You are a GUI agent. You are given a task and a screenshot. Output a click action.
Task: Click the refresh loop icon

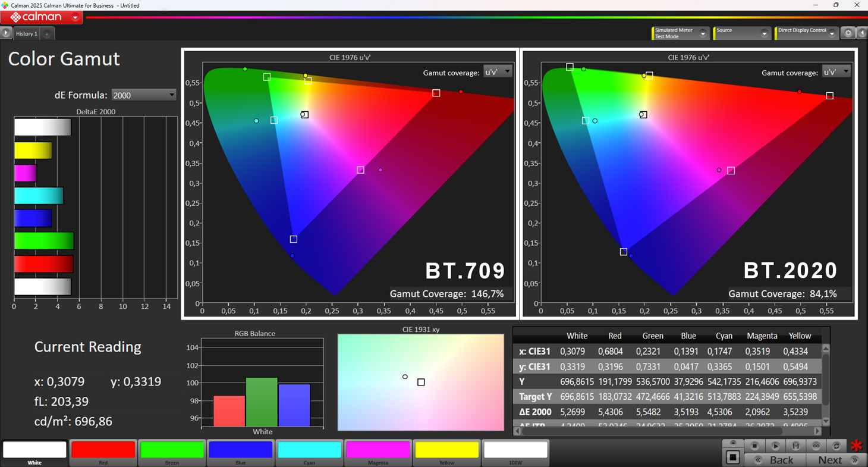pyautogui.click(x=836, y=446)
